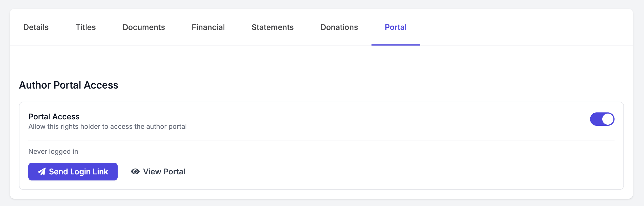644x206 pixels.
Task: Click the Send Login Link button
Action: 73,172
